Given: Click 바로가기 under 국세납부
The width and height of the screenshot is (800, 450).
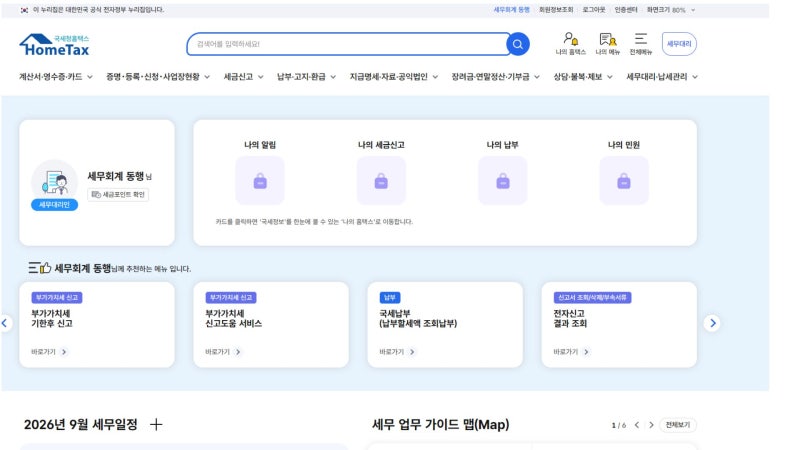Looking at the screenshot, I should 397,352.
